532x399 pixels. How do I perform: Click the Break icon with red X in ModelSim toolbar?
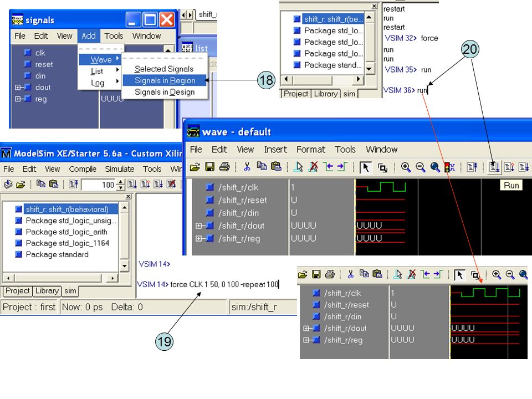[171, 184]
